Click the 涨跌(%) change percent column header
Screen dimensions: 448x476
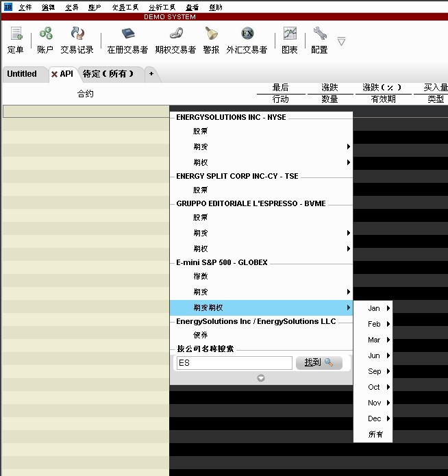click(x=382, y=88)
